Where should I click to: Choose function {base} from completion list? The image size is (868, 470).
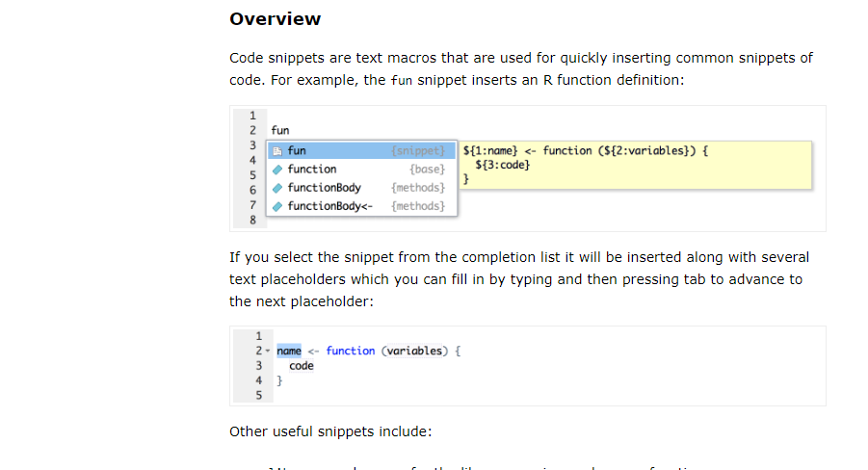pos(361,170)
